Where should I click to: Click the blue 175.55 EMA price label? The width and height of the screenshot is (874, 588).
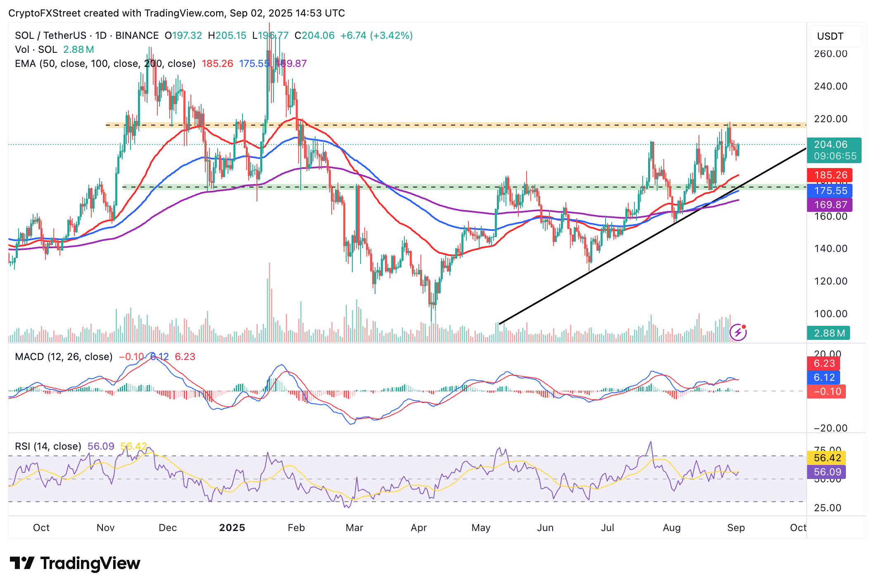(830, 191)
